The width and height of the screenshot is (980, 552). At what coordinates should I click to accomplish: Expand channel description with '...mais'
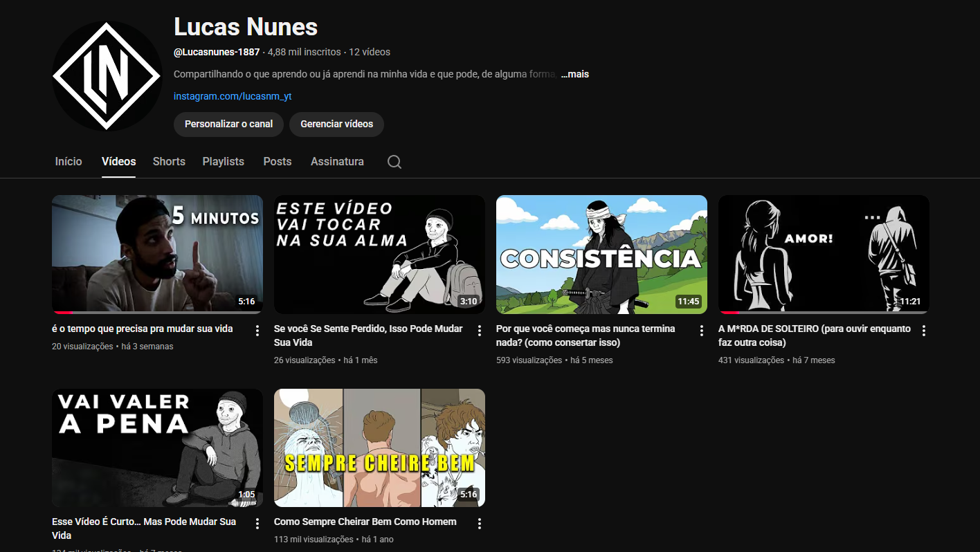coord(574,74)
